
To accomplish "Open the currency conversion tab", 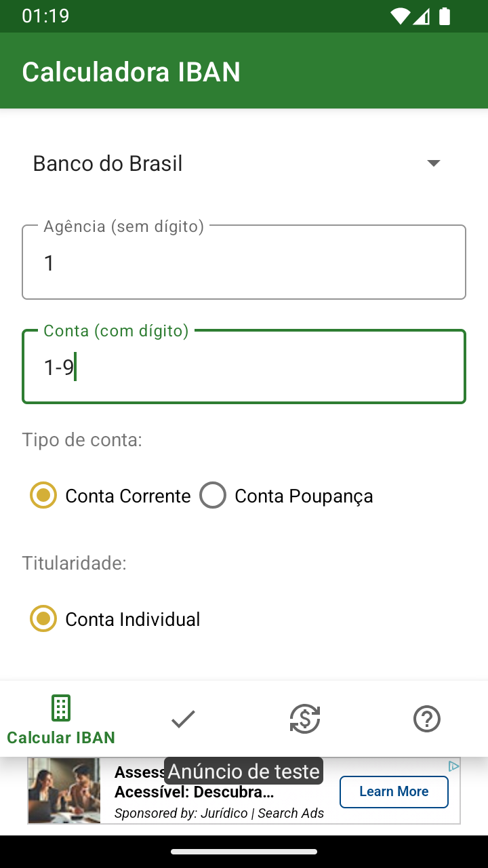I will point(305,719).
